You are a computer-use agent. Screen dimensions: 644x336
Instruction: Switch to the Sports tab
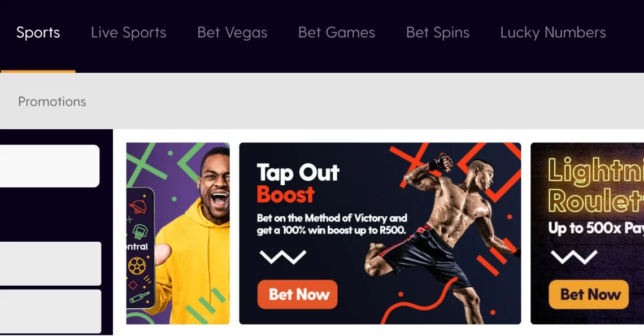38,32
